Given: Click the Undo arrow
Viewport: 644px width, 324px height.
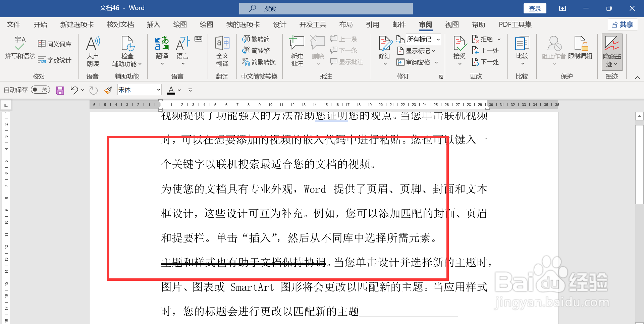Looking at the screenshot, I should (74, 90).
